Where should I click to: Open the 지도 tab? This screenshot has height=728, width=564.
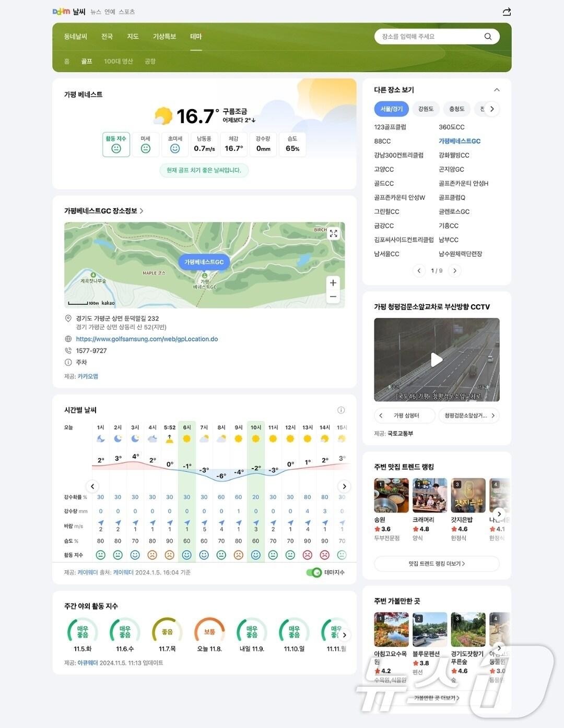click(x=133, y=37)
